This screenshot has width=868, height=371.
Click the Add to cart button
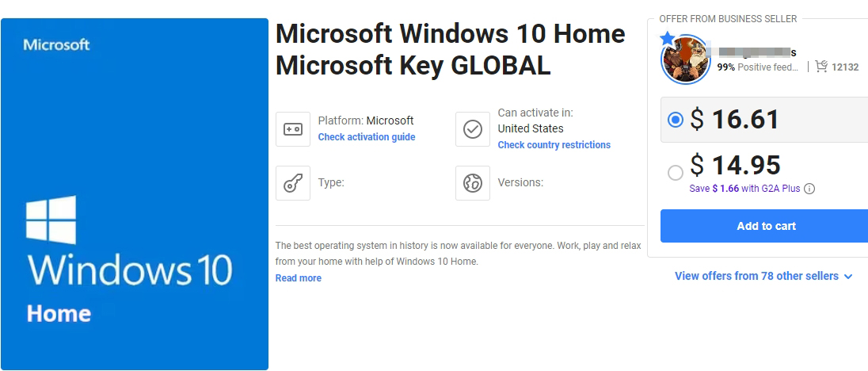tap(766, 226)
